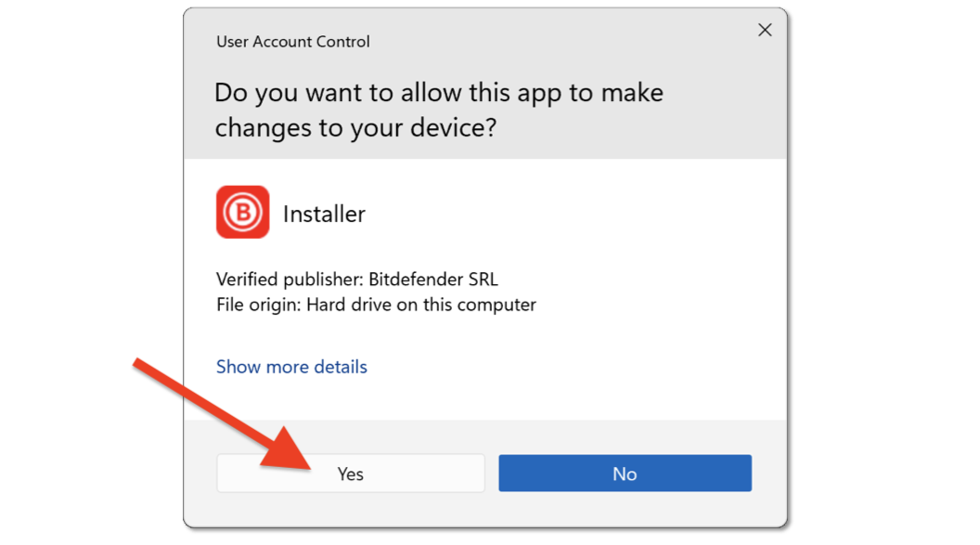Click the tail end of the red arrow
The width and height of the screenshot is (980, 545).
pos(139,362)
